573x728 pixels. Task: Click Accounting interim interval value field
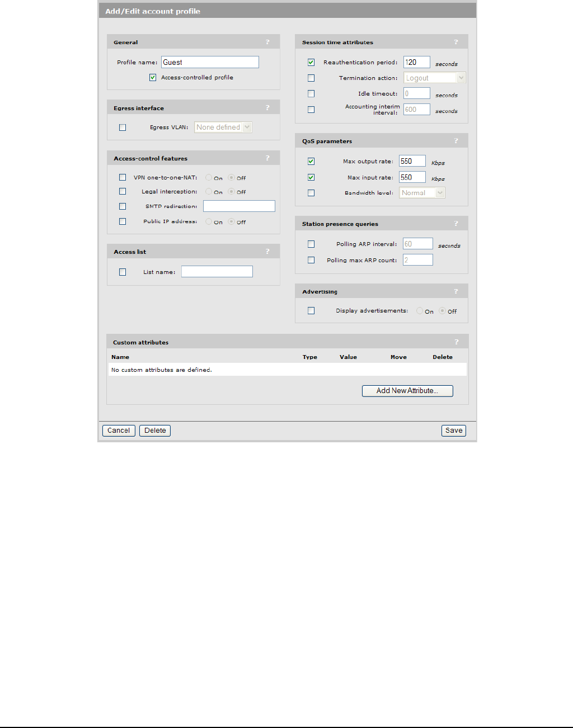click(417, 110)
